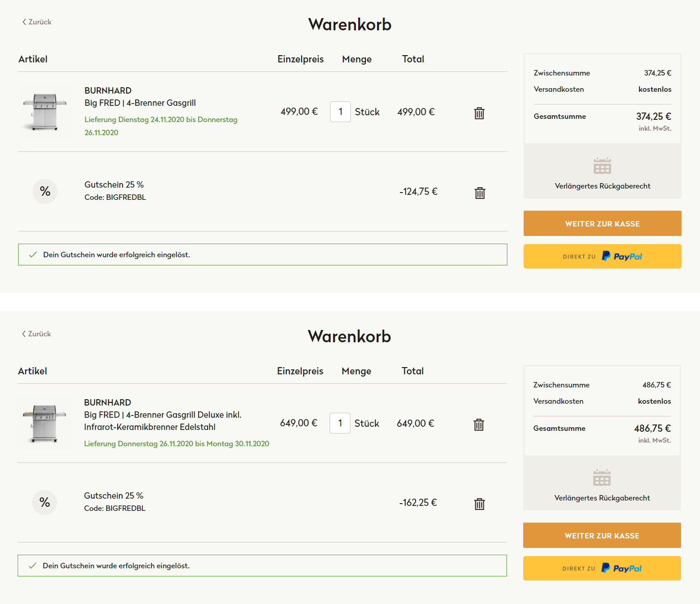Click the Verlängertes Rückgaberecht label in upper summary
The height and width of the screenshot is (604, 700).
tap(602, 186)
